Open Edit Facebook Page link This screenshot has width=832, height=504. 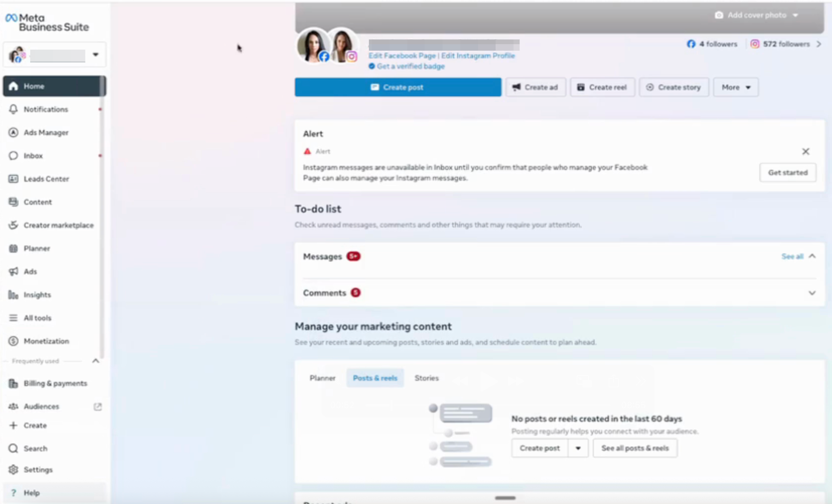(x=402, y=56)
